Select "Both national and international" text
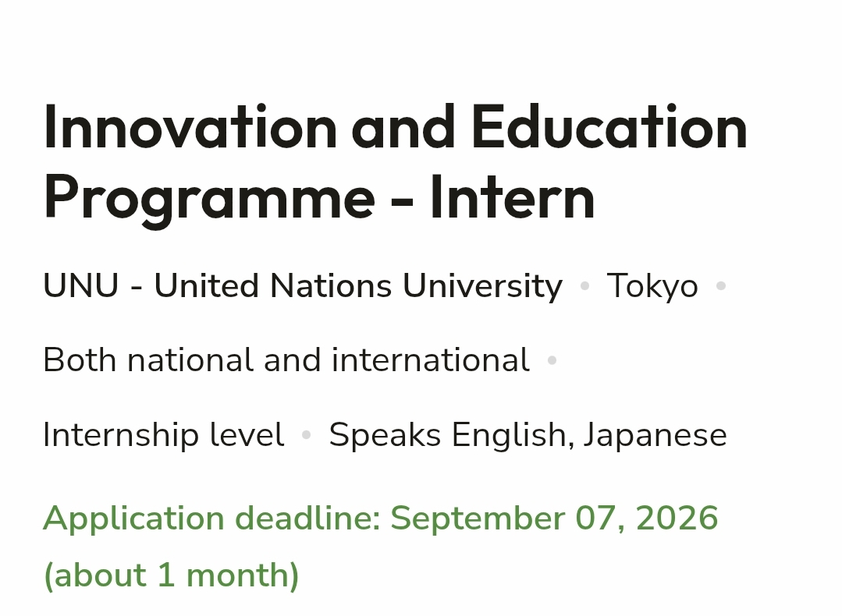842x616 pixels. pos(286,360)
